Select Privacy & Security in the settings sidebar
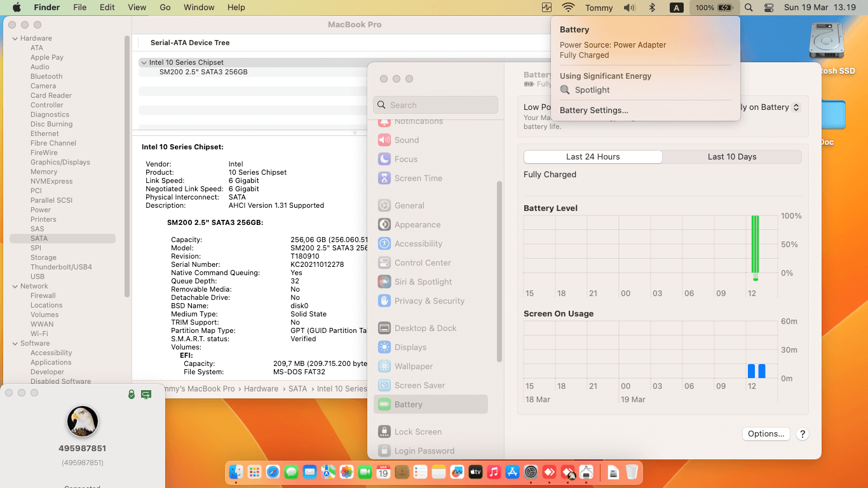Screen dimensions: 868x488 [430, 301]
